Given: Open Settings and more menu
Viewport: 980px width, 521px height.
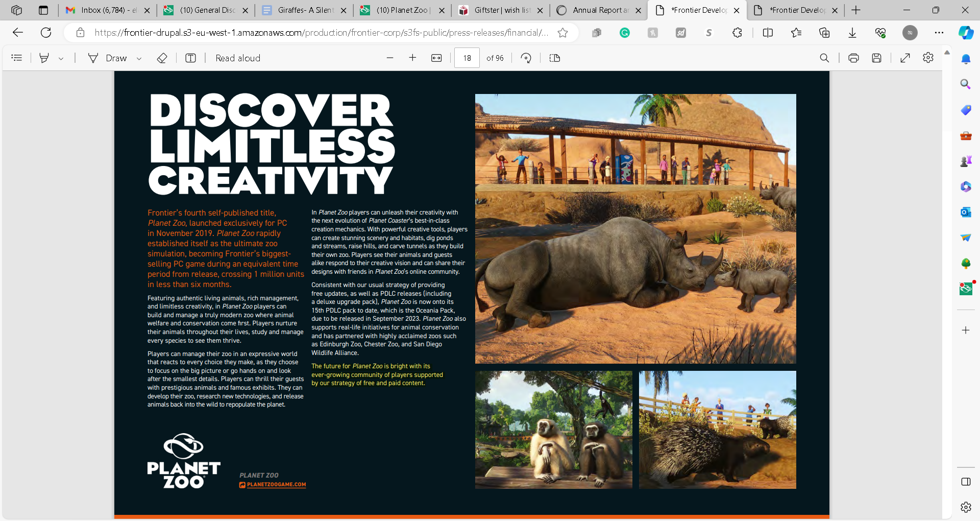Looking at the screenshot, I should point(939,33).
